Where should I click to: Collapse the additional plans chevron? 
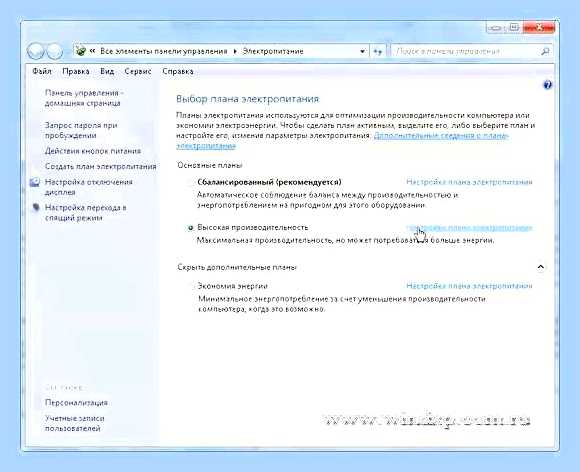tap(540, 267)
